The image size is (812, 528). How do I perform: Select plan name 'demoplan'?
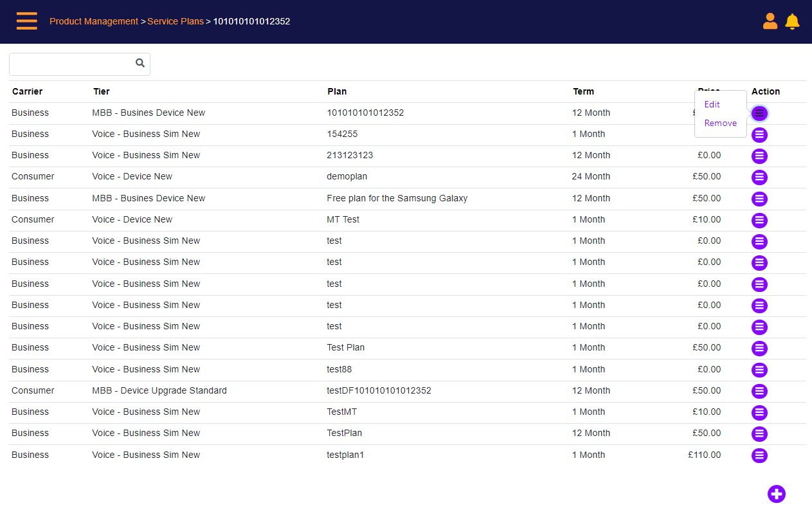click(x=347, y=176)
